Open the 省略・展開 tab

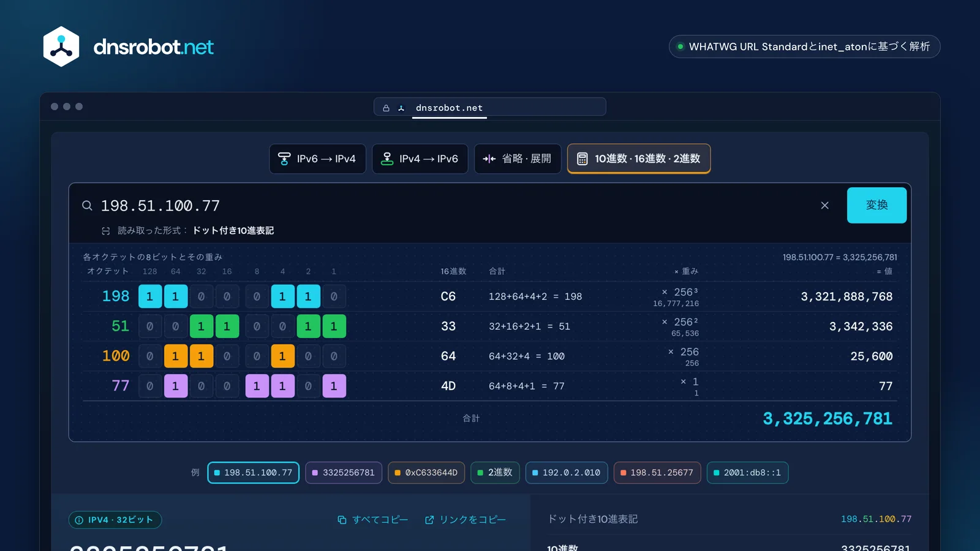pyautogui.click(x=518, y=159)
